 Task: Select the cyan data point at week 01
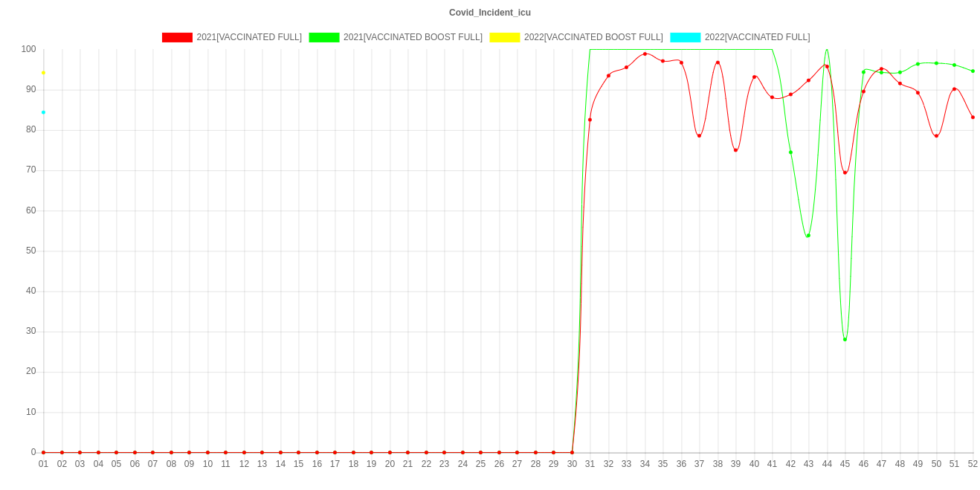tap(43, 112)
